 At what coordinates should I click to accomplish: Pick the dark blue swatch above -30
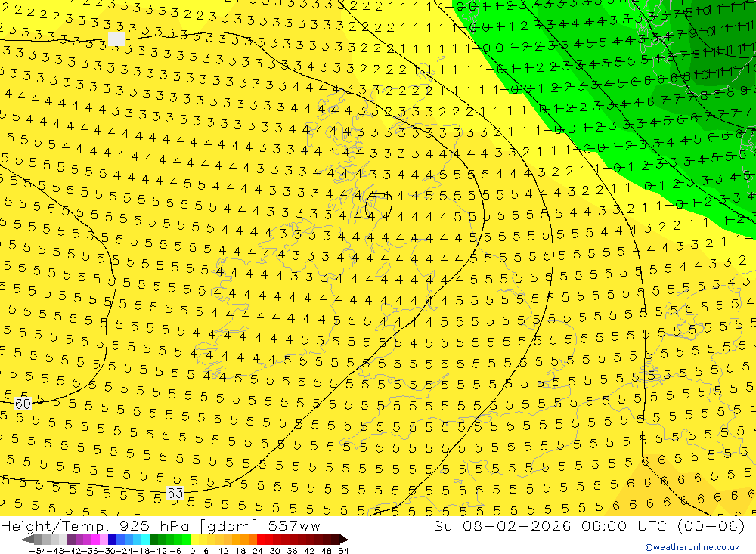(113, 539)
